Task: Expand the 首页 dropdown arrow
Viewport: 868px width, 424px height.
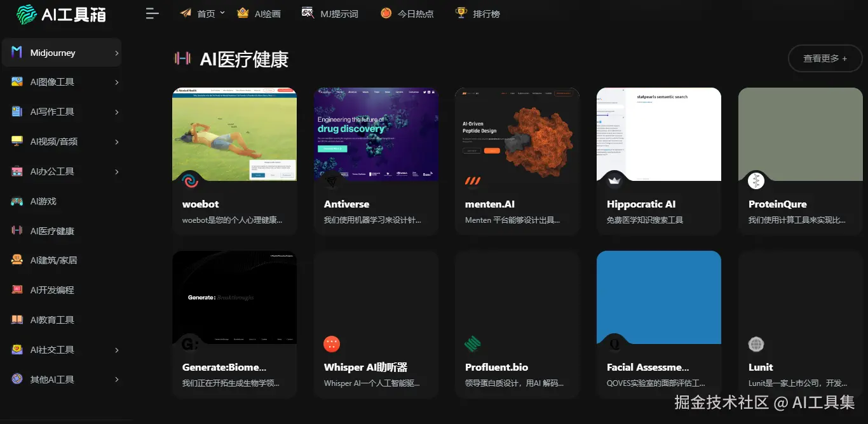Action: pyautogui.click(x=222, y=12)
